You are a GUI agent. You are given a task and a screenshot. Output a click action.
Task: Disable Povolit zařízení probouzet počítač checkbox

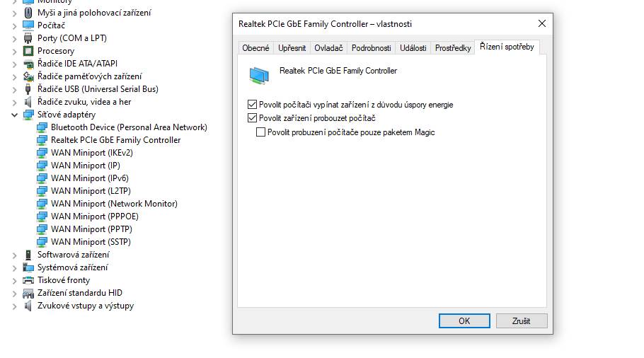(252, 118)
